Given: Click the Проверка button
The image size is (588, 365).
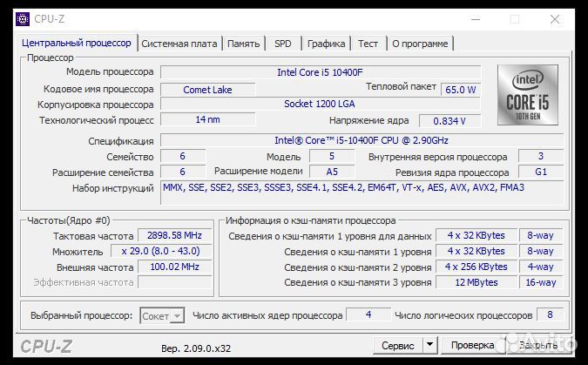Looking at the screenshot, I should coord(472,345).
